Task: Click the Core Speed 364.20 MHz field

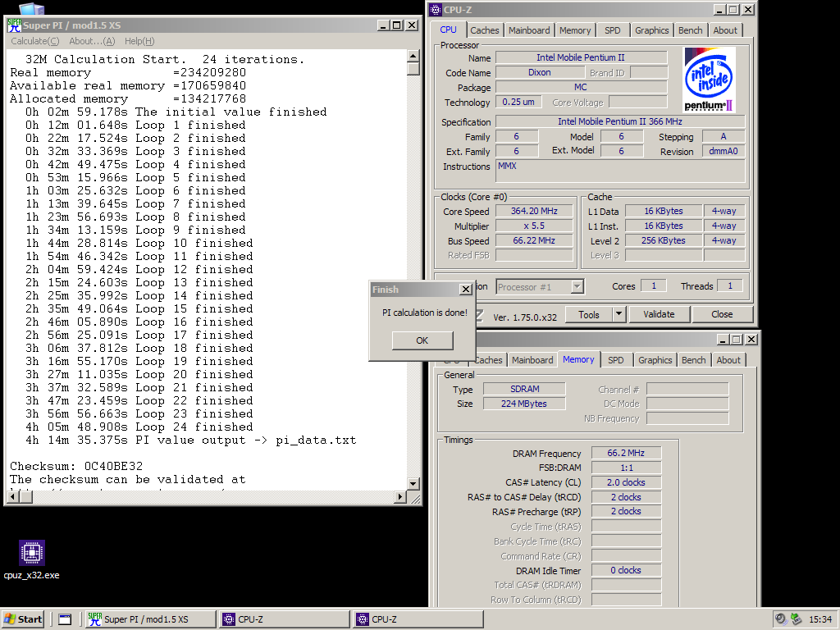Action: tap(534, 211)
